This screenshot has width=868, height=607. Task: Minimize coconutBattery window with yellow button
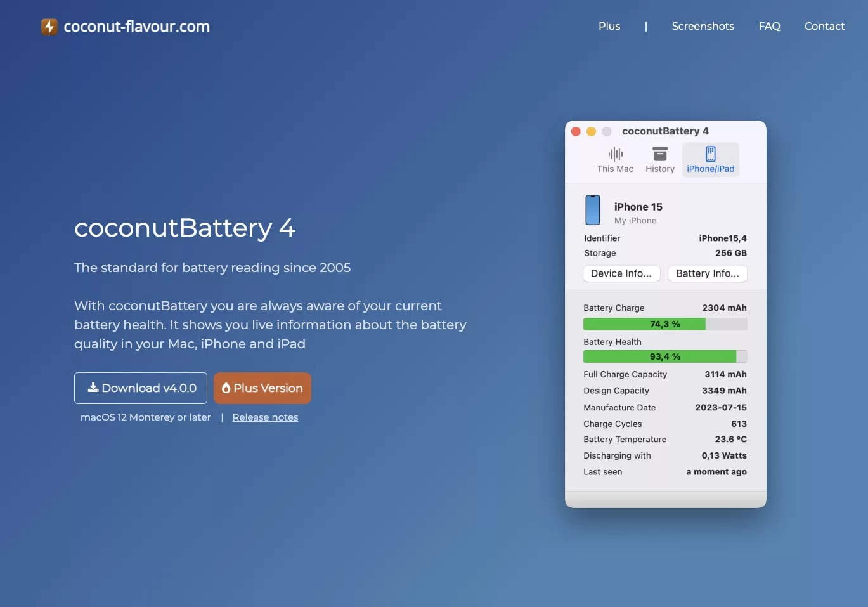coord(591,131)
